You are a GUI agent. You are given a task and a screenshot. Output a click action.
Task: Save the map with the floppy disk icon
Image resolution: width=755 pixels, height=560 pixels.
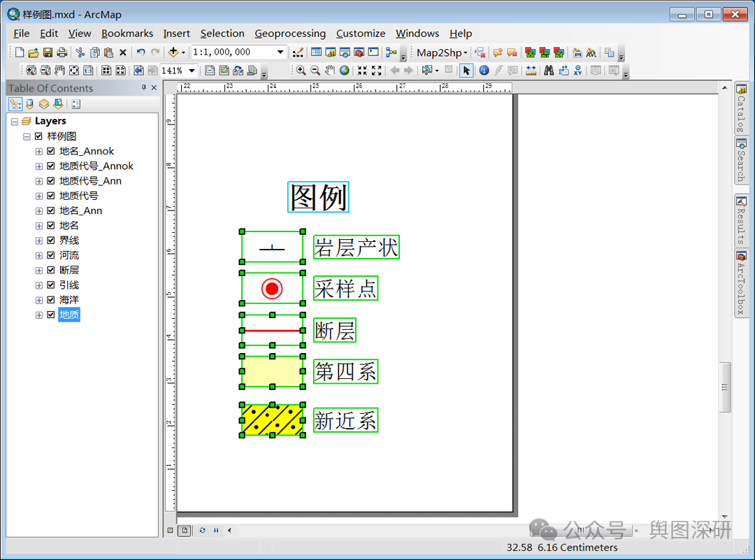pyautogui.click(x=48, y=52)
